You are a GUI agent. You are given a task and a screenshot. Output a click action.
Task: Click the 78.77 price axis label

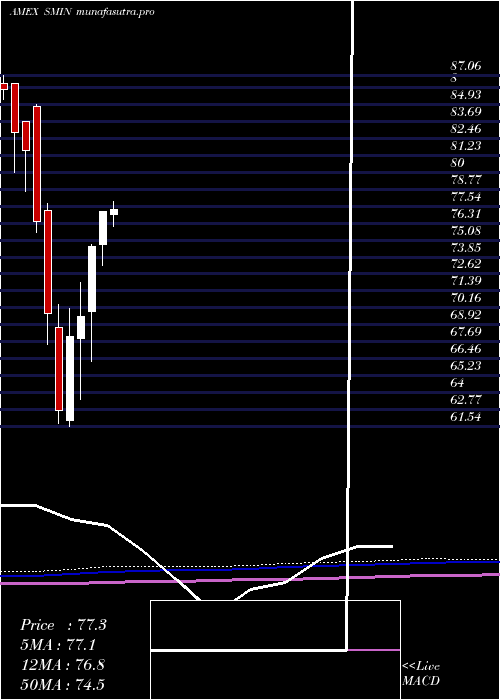click(x=466, y=179)
